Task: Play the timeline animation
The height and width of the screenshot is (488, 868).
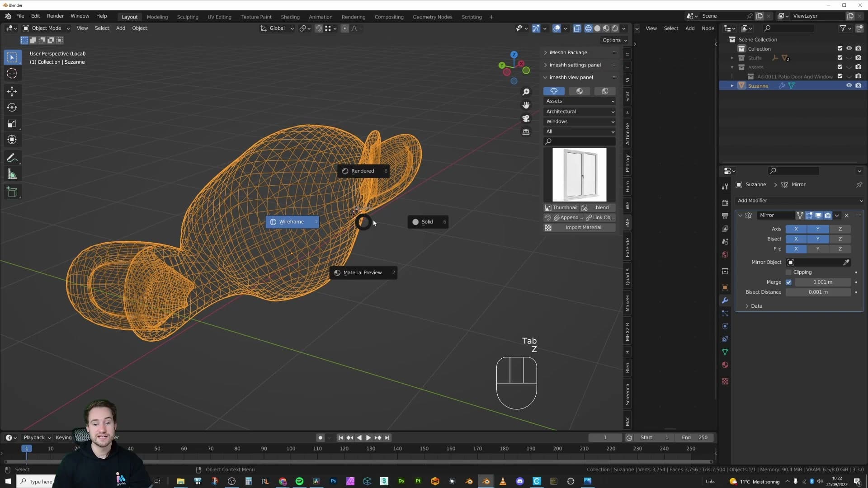Action: coord(368,438)
